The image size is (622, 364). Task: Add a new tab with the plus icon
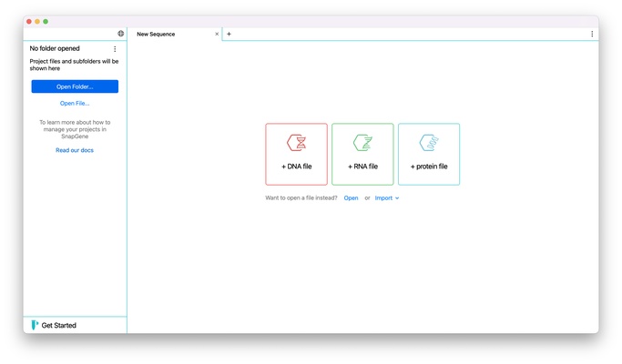pos(229,34)
